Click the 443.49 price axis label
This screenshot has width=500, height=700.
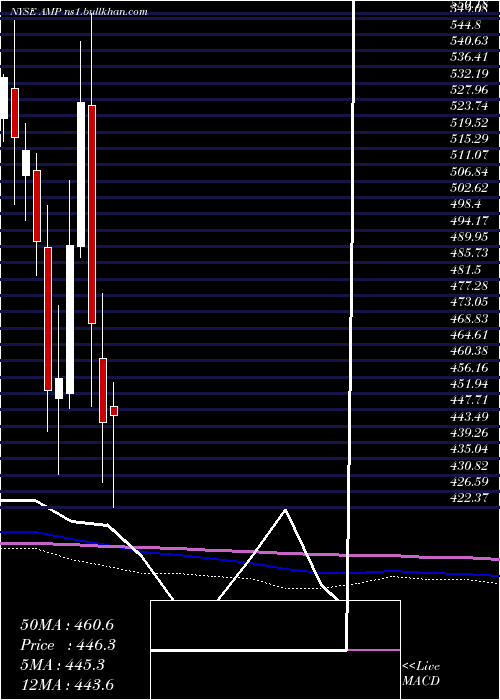(x=469, y=417)
